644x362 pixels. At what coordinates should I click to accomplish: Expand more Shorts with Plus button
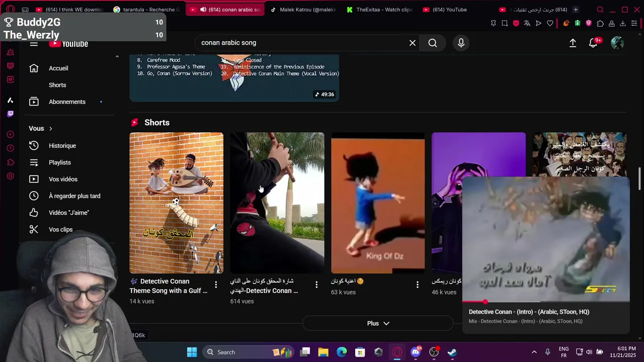pos(378,323)
